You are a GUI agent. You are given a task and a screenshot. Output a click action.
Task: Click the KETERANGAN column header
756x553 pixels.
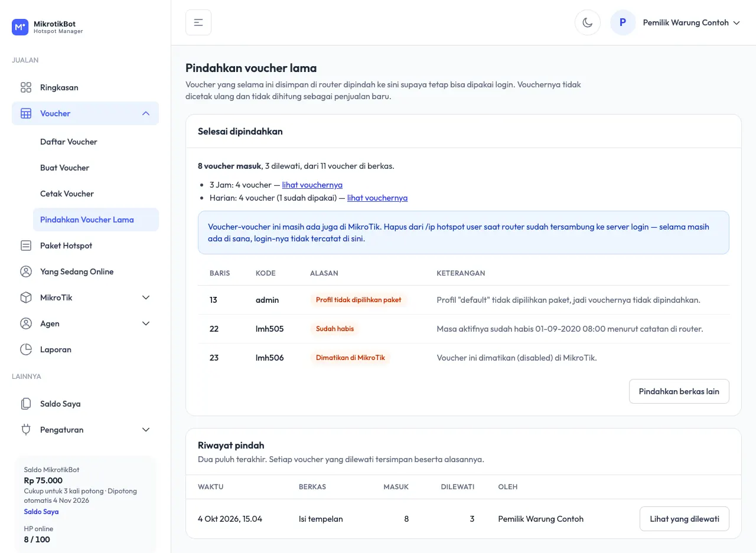point(461,273)
